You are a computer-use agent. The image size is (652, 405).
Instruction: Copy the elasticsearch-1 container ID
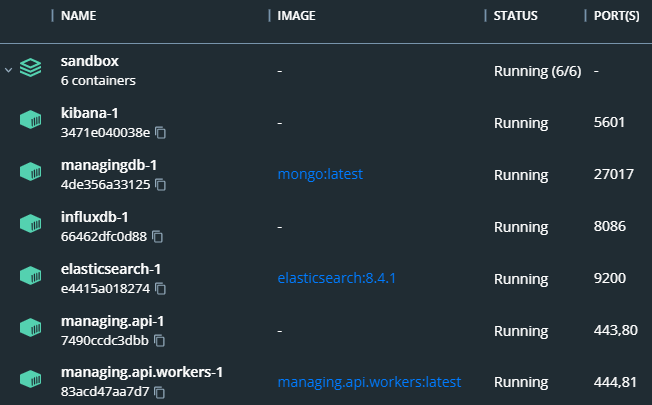click(x=160, y=289)
